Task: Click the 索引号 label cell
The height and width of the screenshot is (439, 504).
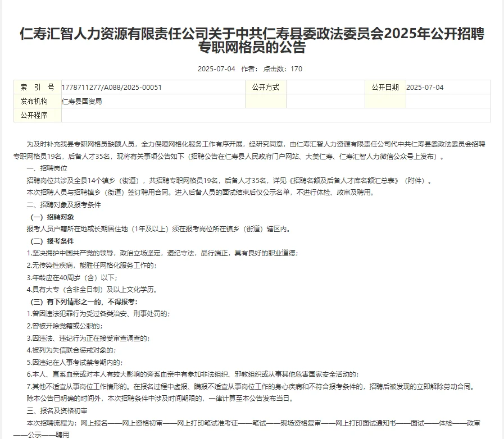Action: 38,88
